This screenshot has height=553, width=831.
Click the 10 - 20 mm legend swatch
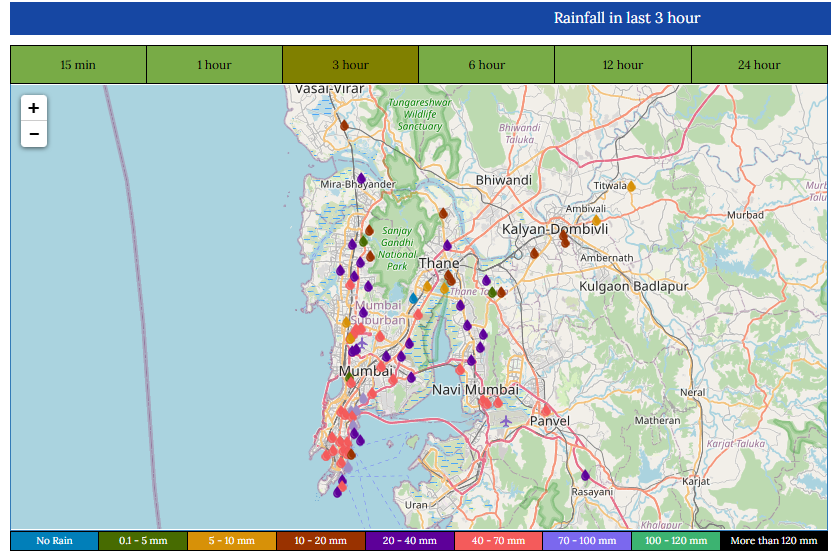click(x=321, y=541)
